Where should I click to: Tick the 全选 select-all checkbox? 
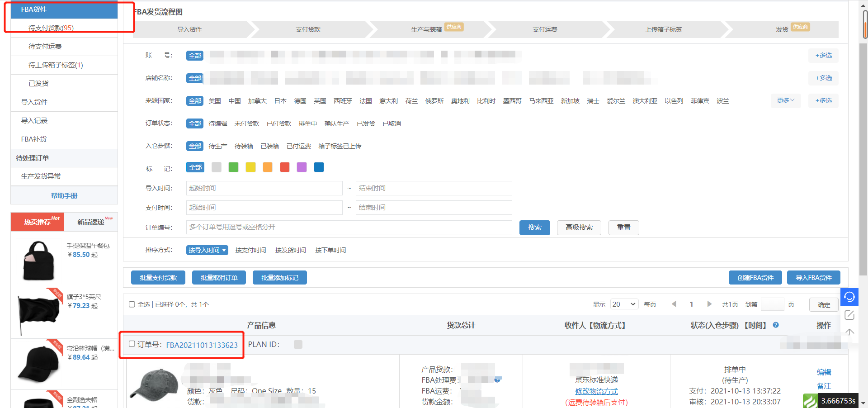click(132, 304)
